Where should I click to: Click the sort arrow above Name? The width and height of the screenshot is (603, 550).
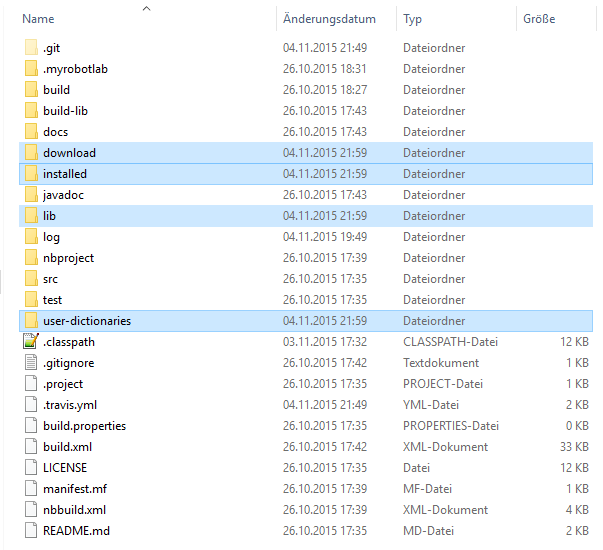[147, 8]
